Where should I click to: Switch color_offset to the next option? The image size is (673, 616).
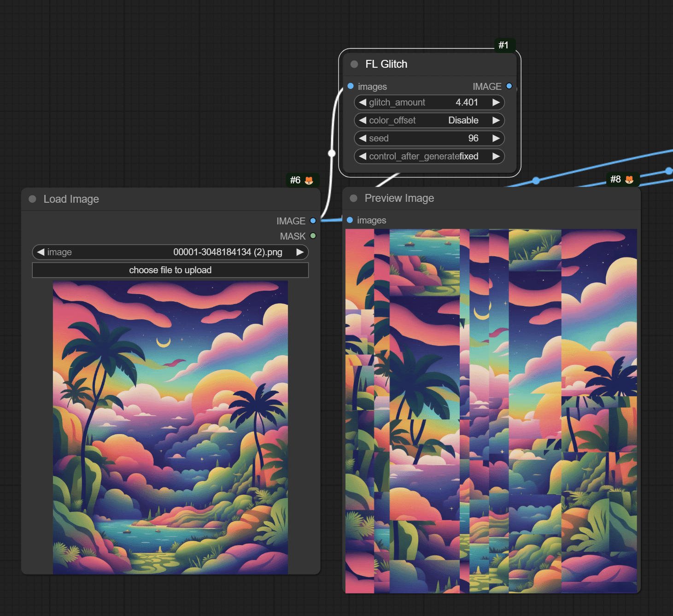click(496, 120)
